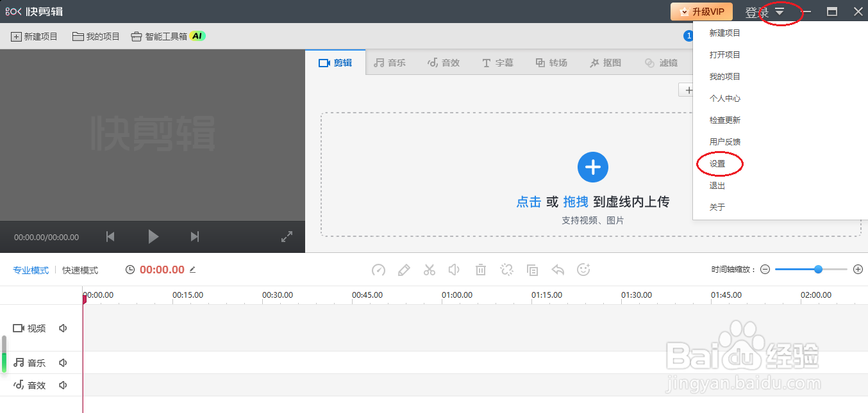Select the 视频 track label
This screenshot has height=413, width=868.
(29, 328)
